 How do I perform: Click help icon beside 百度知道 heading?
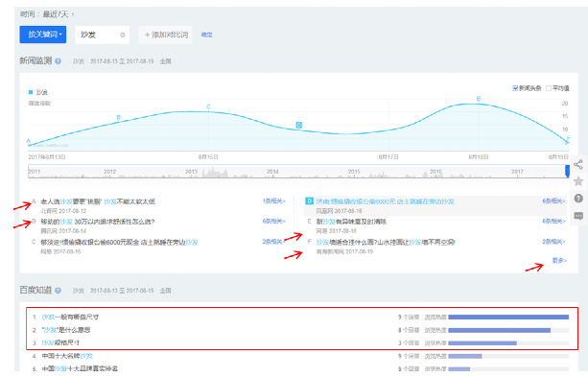tap(59, 290)
